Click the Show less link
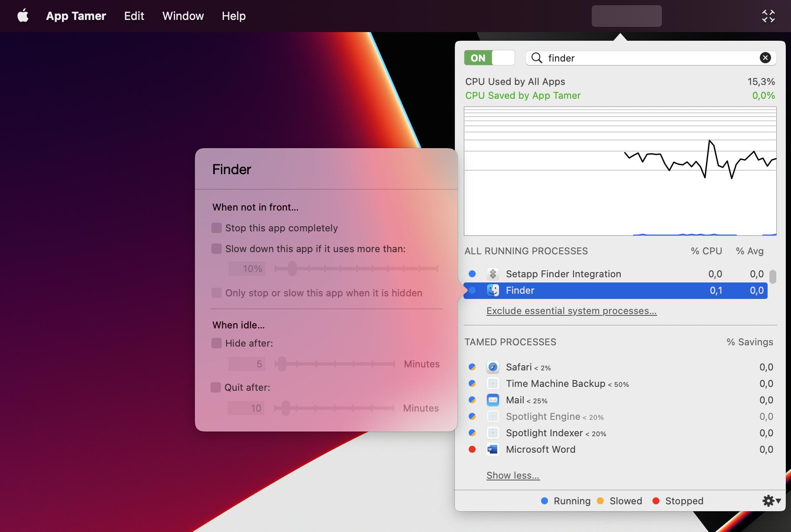 click(x=513, y=475)
